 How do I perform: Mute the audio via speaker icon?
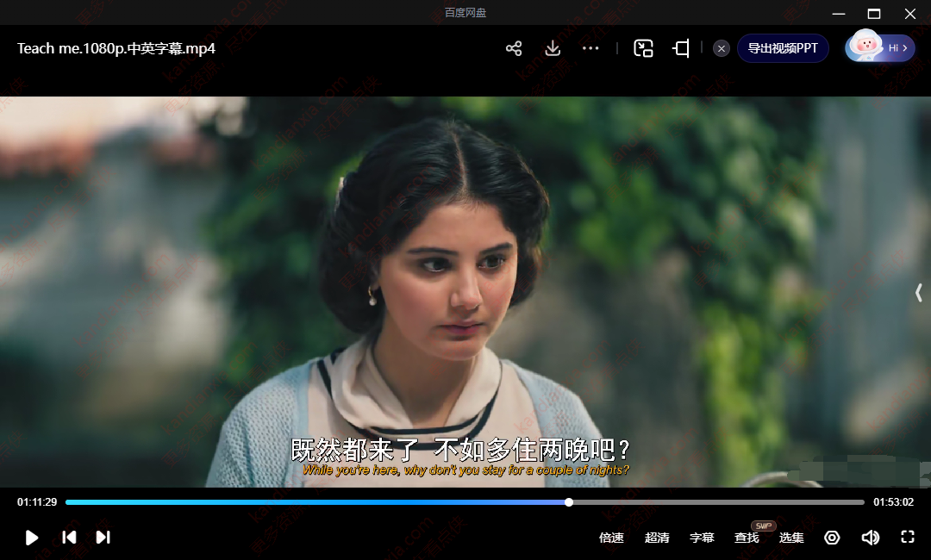click(x=870, y=538)
